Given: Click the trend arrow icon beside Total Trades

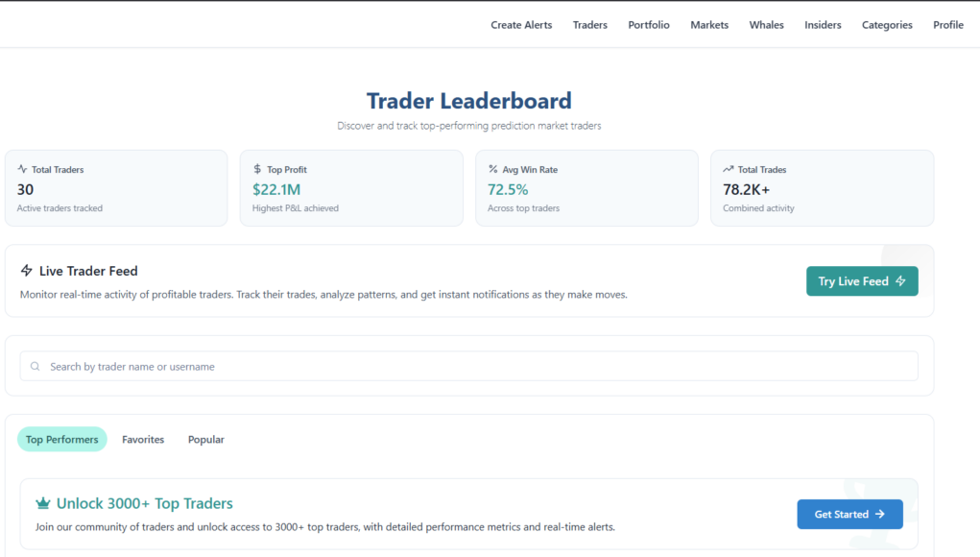Looking at the screenshot, I should tap(729, 169).
